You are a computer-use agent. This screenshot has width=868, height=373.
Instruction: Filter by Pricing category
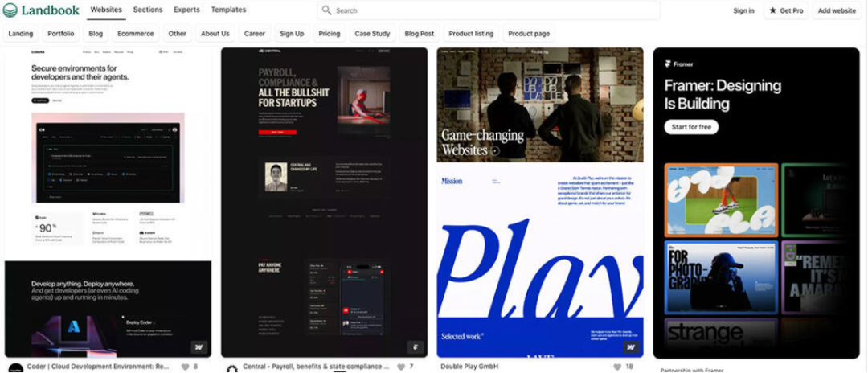coord(330,33)
